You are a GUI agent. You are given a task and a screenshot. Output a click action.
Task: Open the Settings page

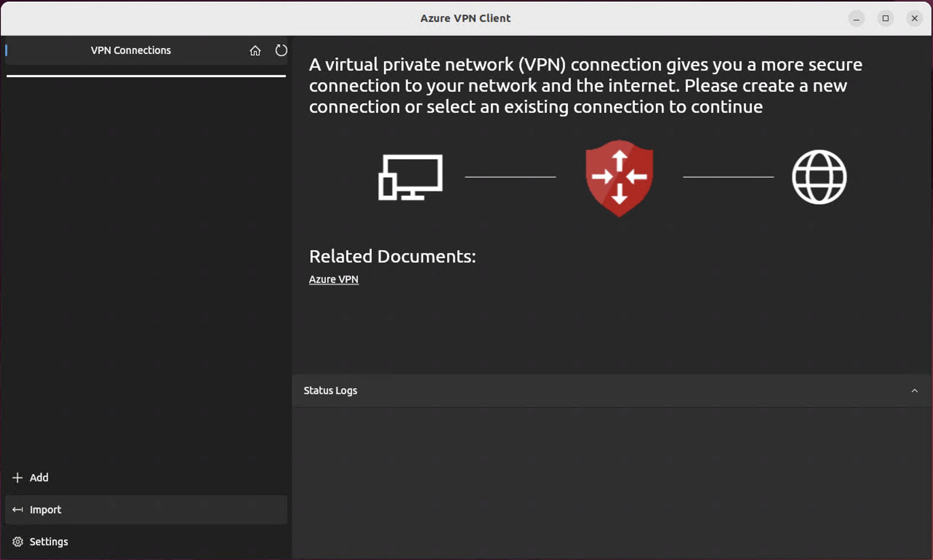click(x=146, y=541)
